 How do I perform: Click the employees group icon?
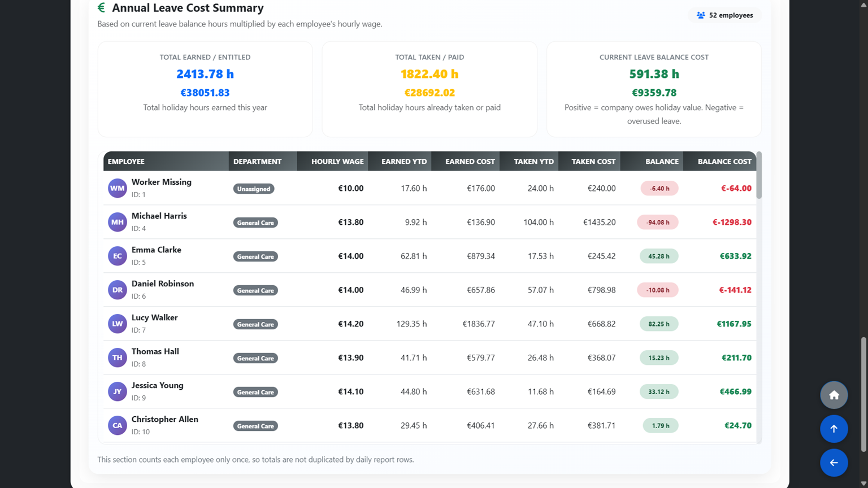701,15
